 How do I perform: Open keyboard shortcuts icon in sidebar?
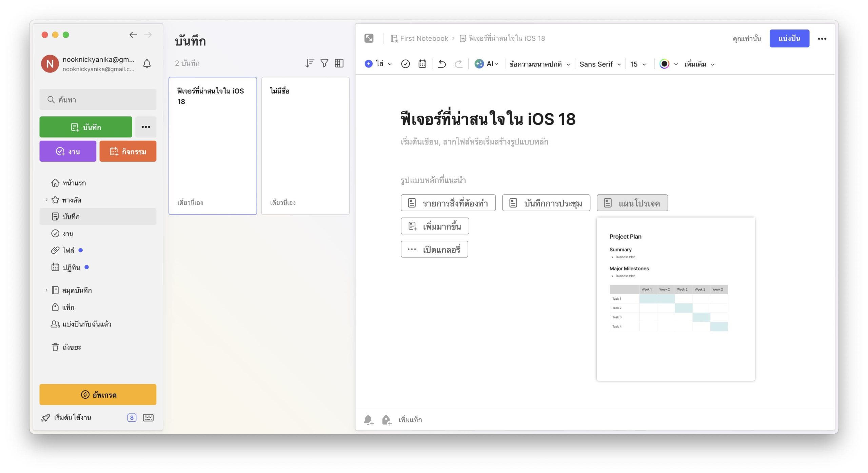(x=148, y=418)
